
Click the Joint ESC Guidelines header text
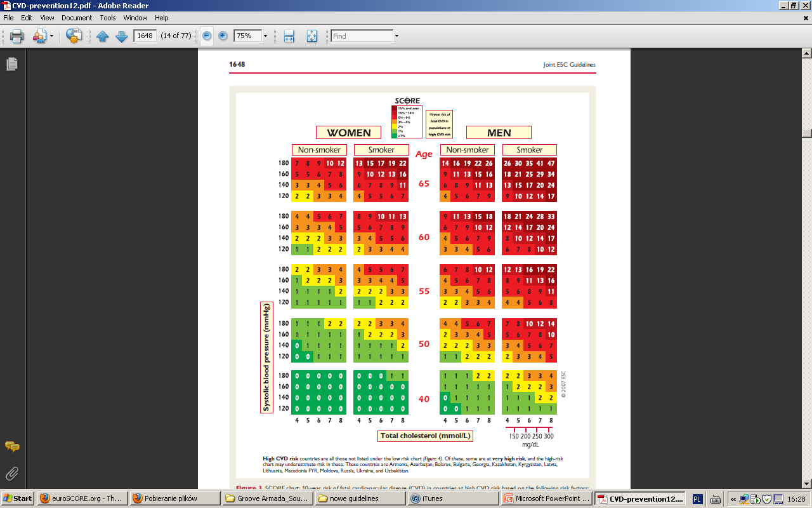[x=569, y=65]
